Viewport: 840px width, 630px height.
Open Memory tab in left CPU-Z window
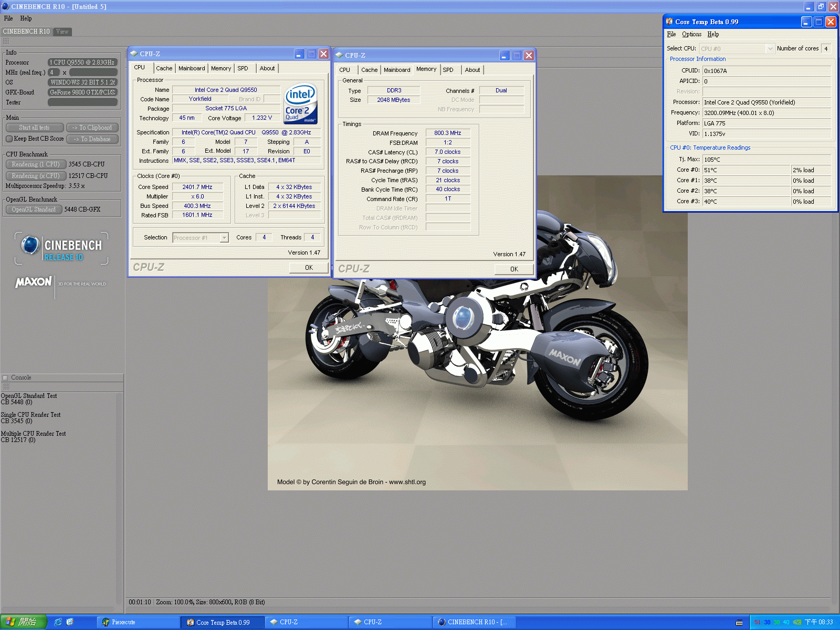click(x=221, y=68)
